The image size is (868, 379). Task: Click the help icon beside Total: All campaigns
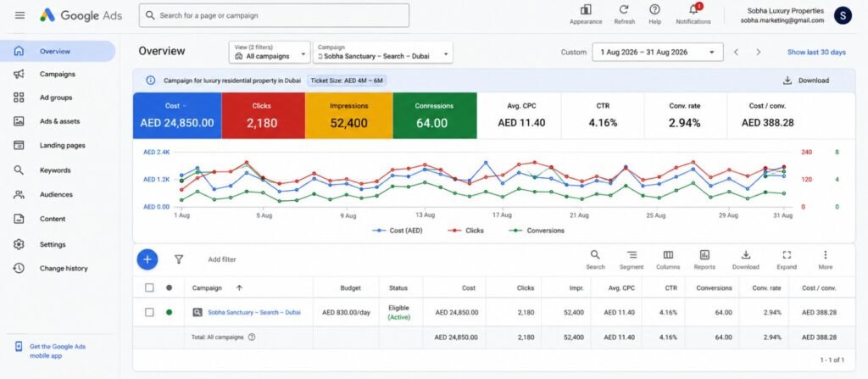click(x=252, y=337)
